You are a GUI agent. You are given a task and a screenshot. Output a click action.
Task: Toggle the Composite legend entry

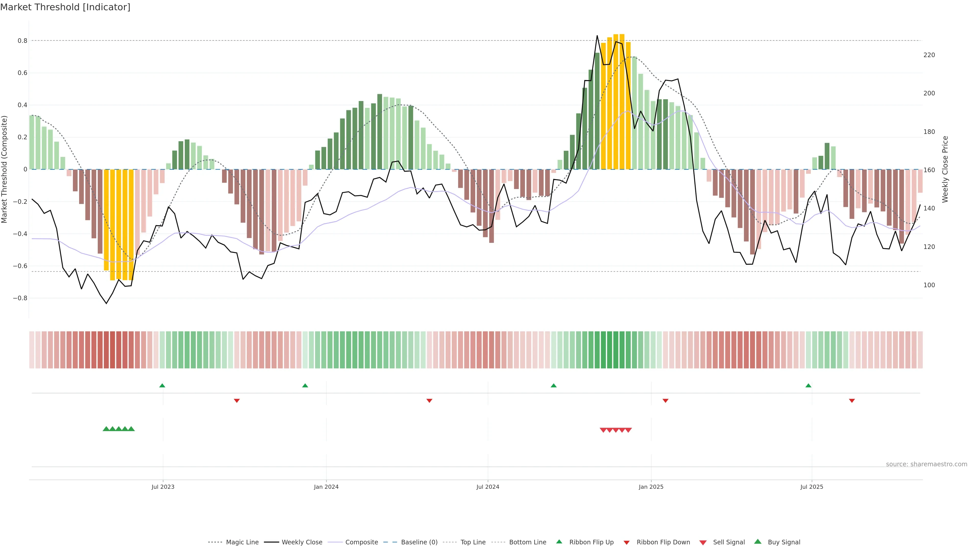click(x=361, y=542)
